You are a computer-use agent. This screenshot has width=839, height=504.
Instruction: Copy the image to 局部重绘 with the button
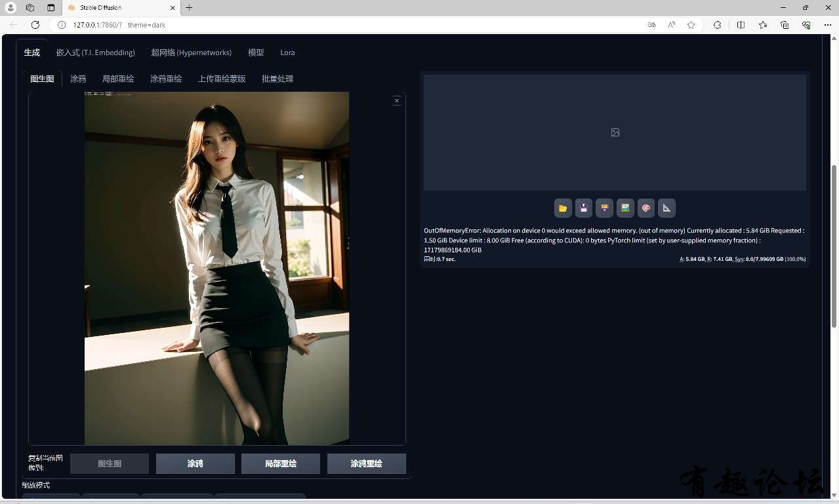pos(281,463)
